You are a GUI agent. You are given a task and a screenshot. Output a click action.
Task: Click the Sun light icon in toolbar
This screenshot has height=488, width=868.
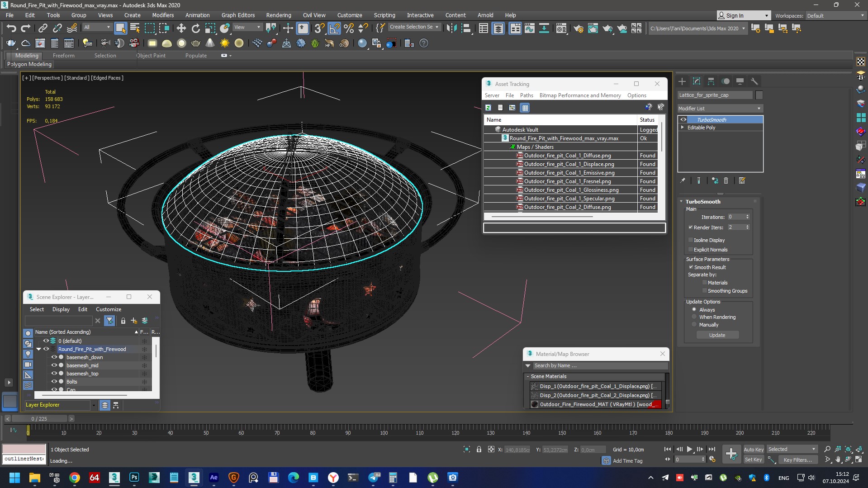(x=224, y=43)
